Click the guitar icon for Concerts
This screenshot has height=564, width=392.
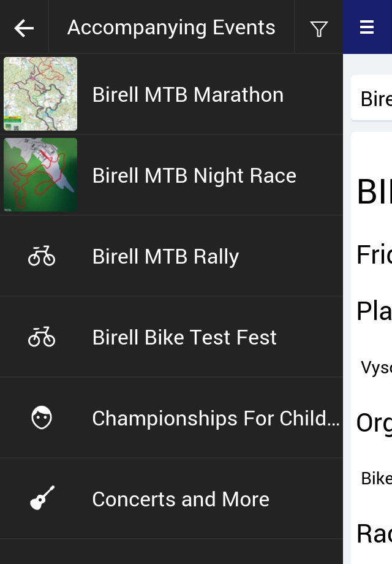[x=42, y=498]
